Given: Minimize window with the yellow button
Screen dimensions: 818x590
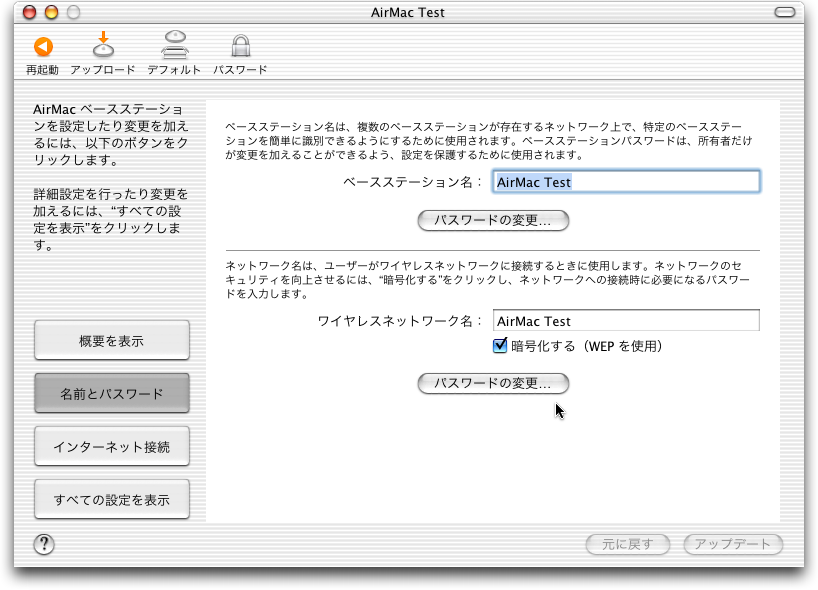Looking at the screenshot, I should 51,13.
